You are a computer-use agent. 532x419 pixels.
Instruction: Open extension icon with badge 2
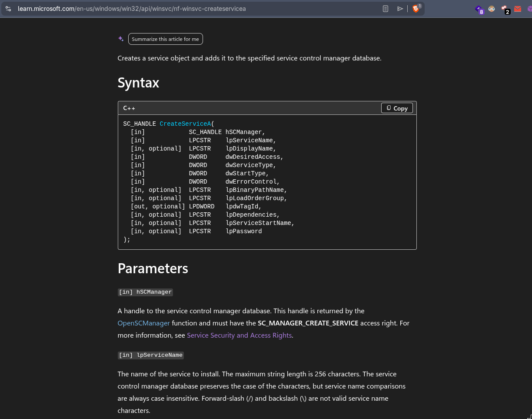click(x=505, y=9)
